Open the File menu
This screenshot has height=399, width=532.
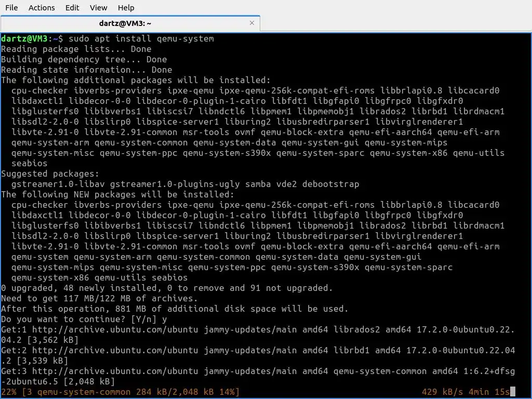point(11,7)
